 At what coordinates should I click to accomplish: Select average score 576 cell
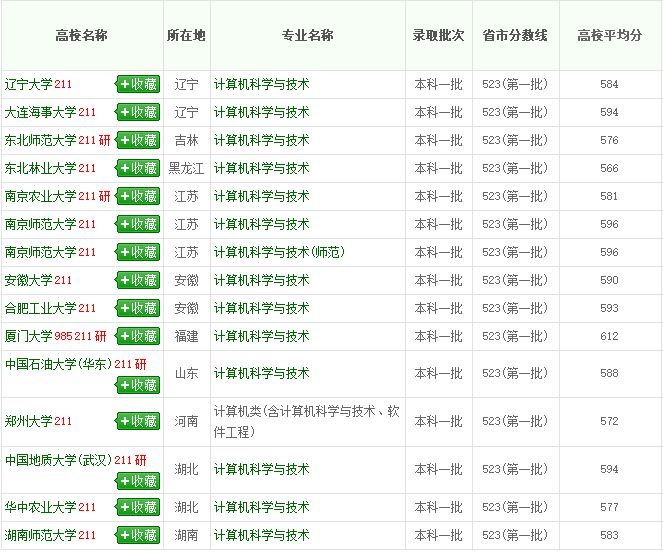(609, 140)
